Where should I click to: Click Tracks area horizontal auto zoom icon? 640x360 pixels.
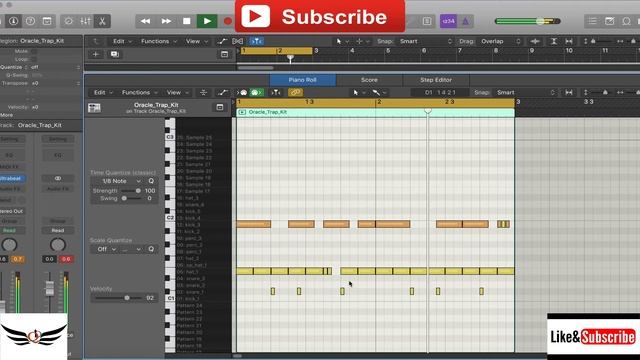click(x=569, y=41)
